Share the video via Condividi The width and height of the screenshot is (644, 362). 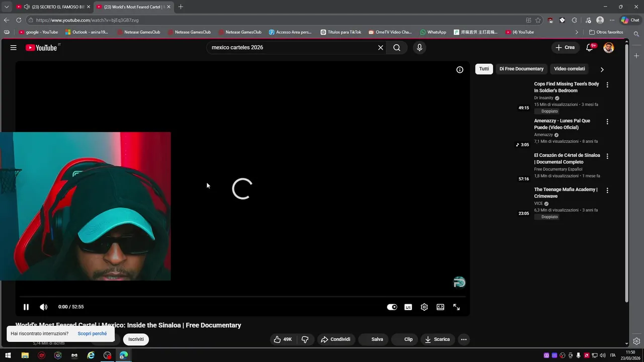pyautogui.click(x=336, y=339)
